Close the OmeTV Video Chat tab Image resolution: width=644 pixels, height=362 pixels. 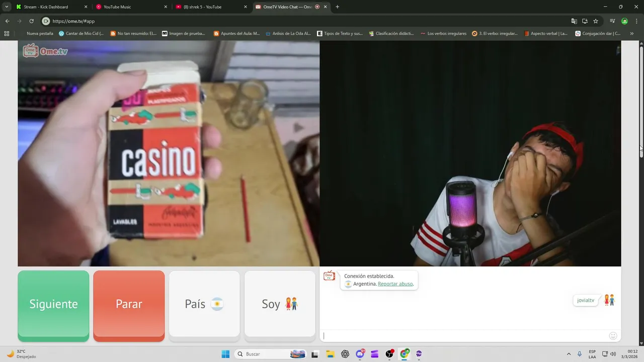[x=326, y=7]
